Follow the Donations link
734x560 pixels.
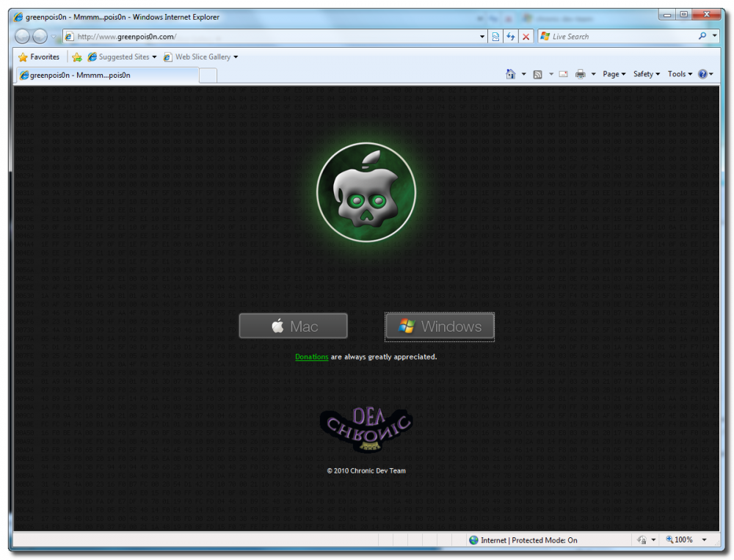(312, 357)
